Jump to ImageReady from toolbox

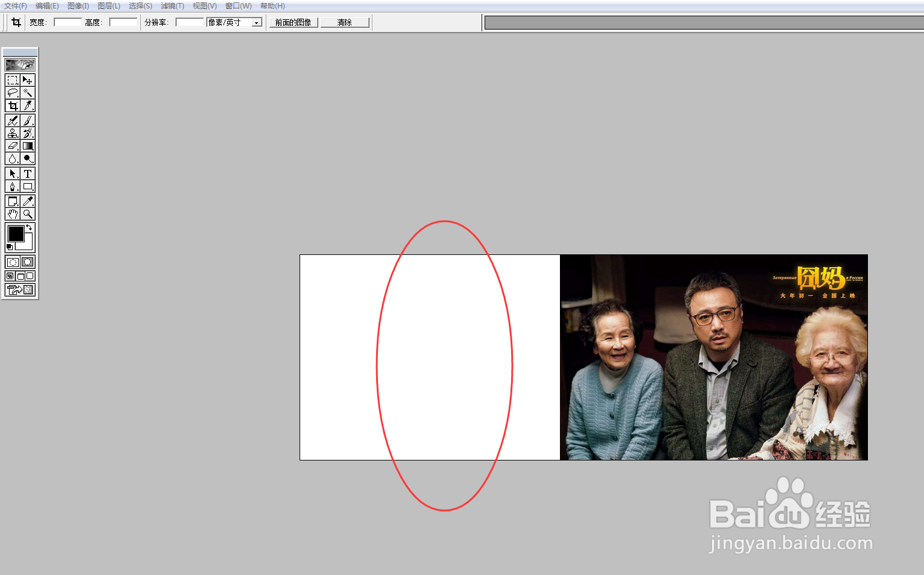click(x=20, y=290)
